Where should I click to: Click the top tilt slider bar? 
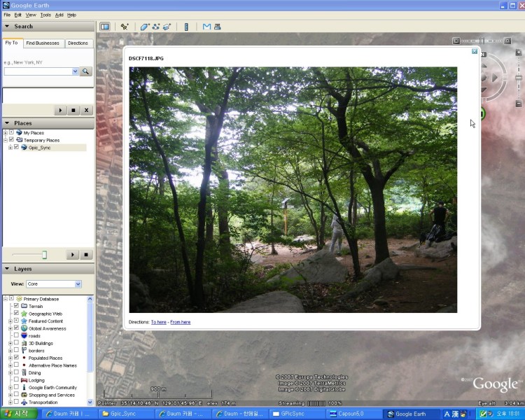pos(482,41)
